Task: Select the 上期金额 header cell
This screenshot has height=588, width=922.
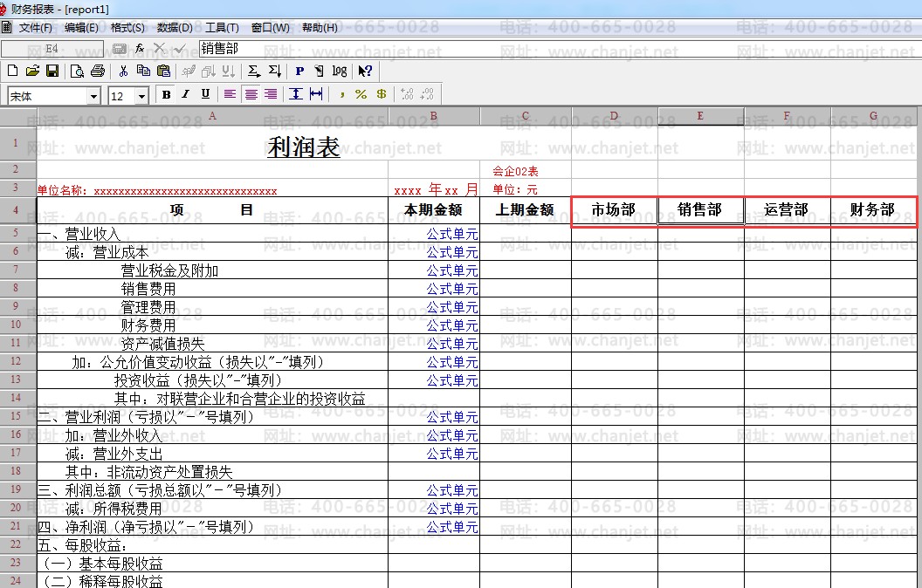Action: point(526,209)
